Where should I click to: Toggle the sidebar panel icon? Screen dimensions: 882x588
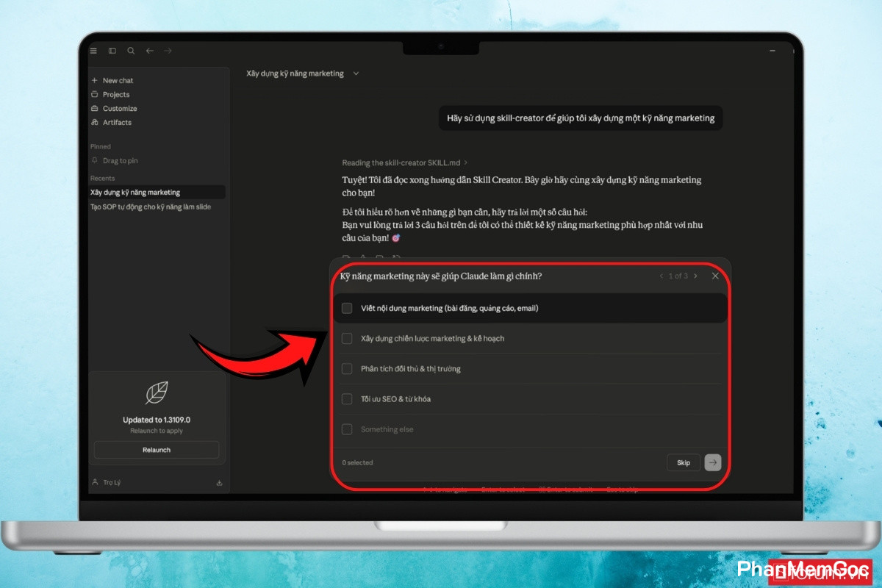[112, 51]
